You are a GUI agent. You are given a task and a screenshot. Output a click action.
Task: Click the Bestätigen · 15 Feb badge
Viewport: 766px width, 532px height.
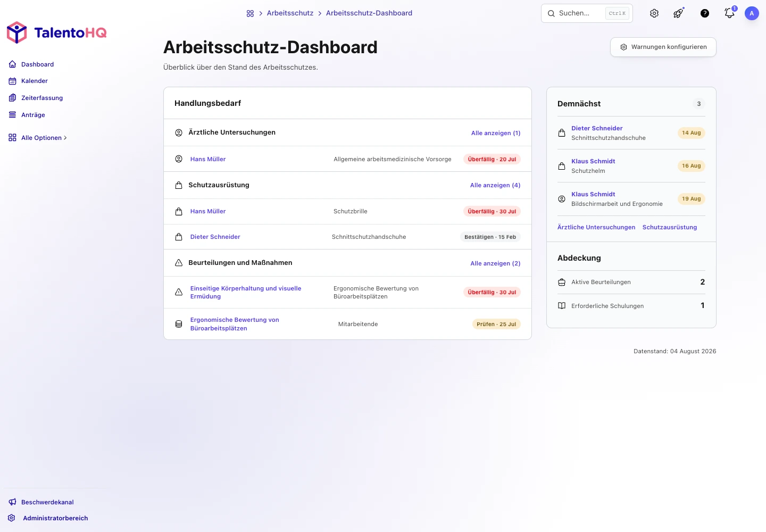point(490,237)
